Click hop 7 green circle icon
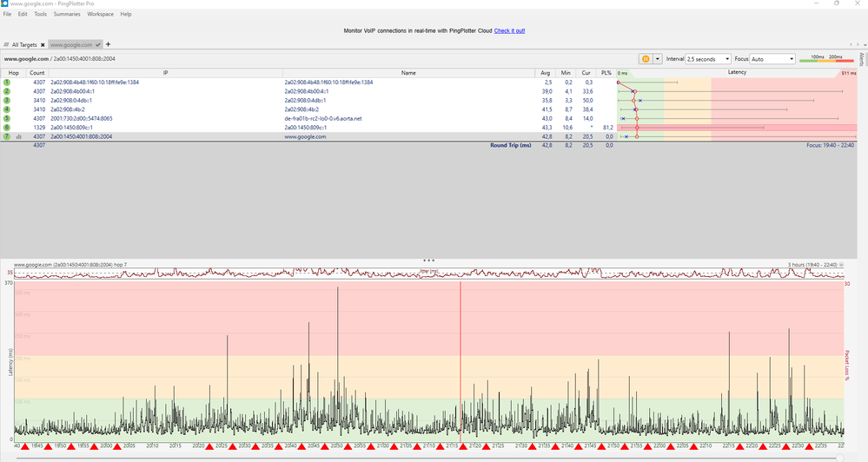The height and width of the screenshot is (462, 868). coord(7,136)
